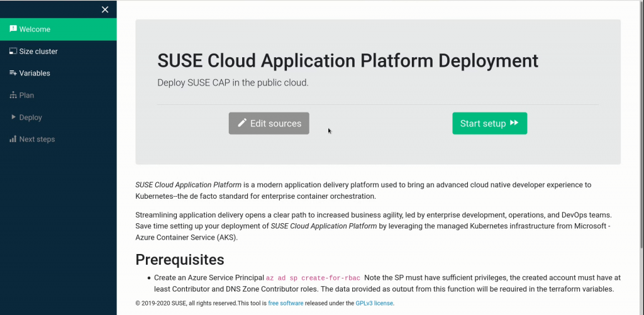Click the Deploy play-arrow icon

coord(13,117)
